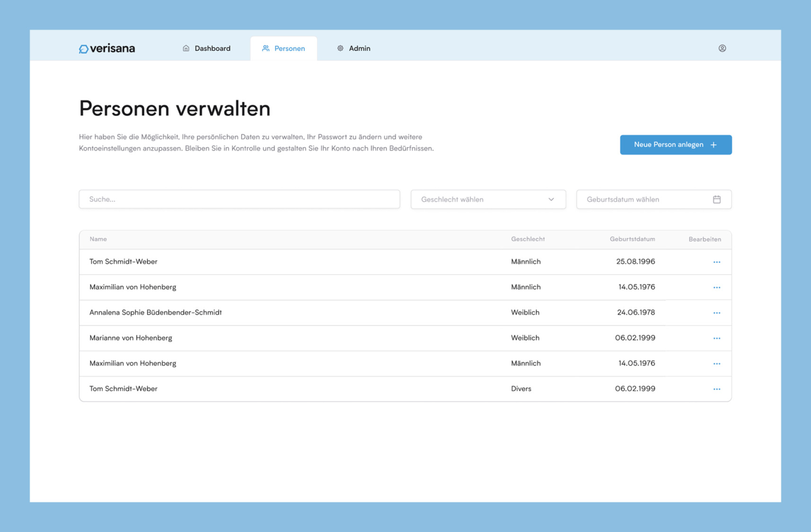Open actions for the Divers Tom Schmidt-Weber row
This screenshot has width=811, height=532.
pos(717,388)
